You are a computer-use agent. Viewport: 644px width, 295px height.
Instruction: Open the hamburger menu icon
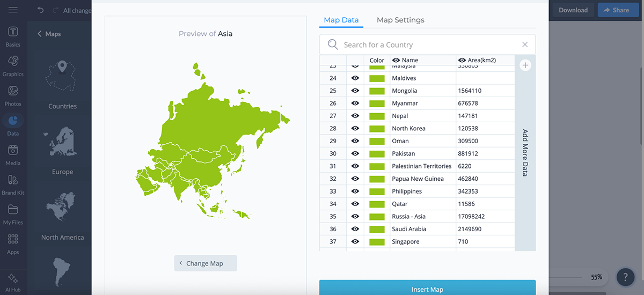click(13, 10)
